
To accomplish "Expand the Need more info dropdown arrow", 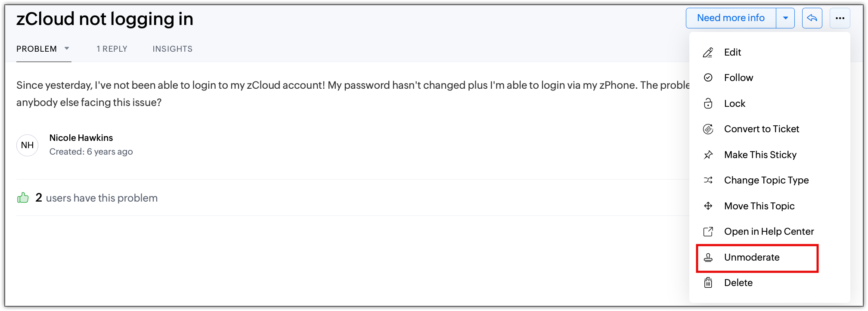I will click(x=785, y=18).
